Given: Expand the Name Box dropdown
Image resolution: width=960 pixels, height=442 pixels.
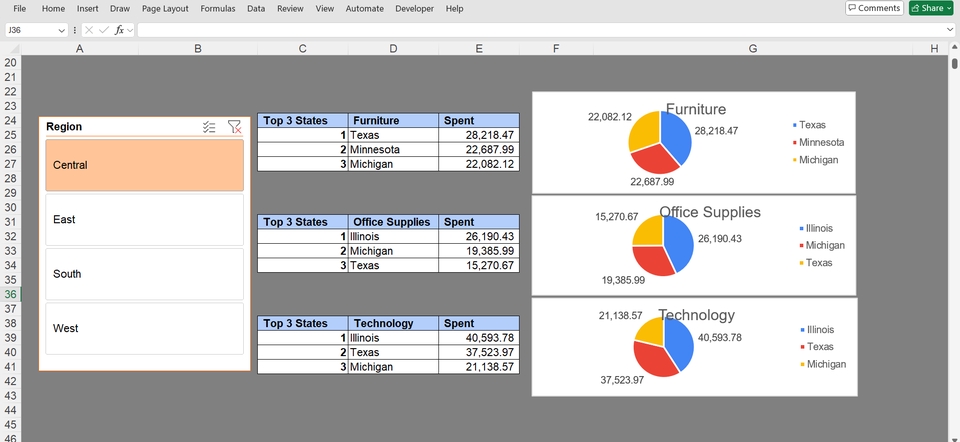Looking at the screenshot, I should point(61,30).
